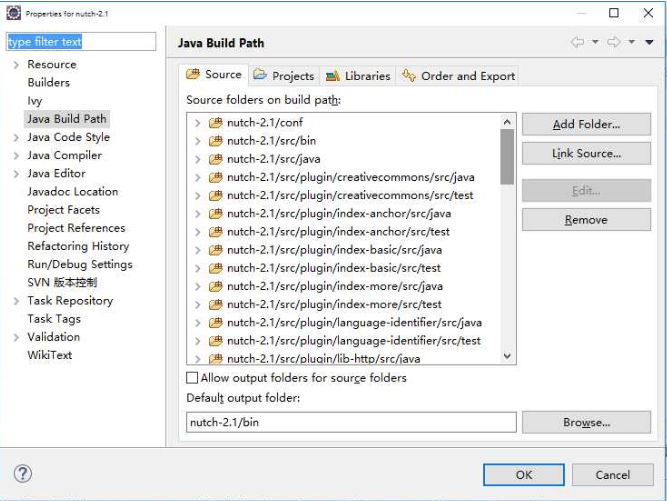Open the back history dropdown arrow
This screenshot has width=667, height=501.
click(595, 42)
